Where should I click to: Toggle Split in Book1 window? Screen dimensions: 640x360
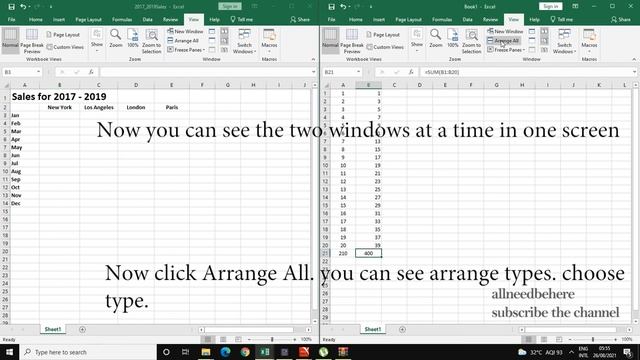532,31
